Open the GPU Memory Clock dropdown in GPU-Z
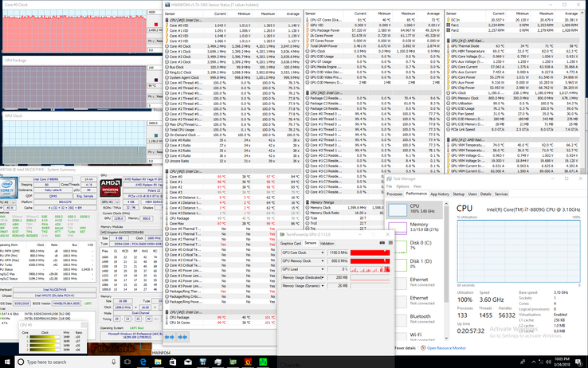Screen dimensions: 588x368 pos(322,260)
